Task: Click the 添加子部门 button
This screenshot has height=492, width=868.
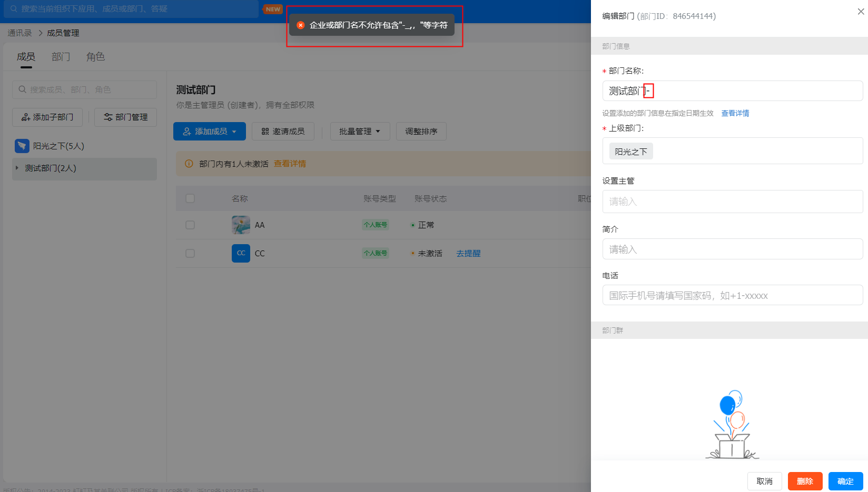Action: coord(47,117)
